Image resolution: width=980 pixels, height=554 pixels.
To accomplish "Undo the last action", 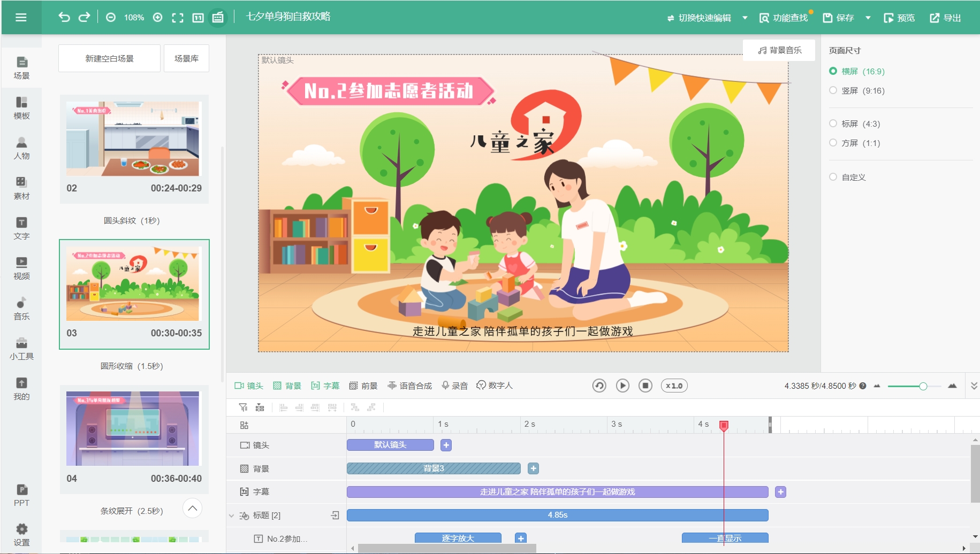I will coord(64,17).
